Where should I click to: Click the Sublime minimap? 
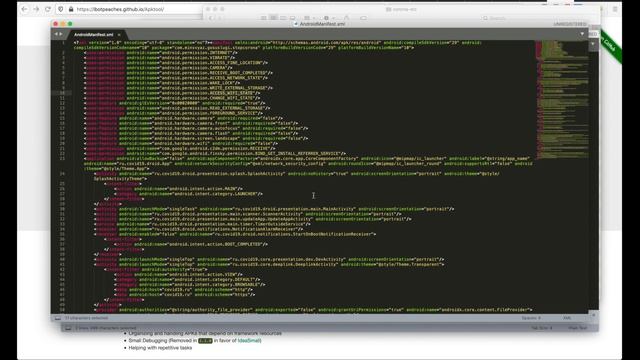click(562, 100)
